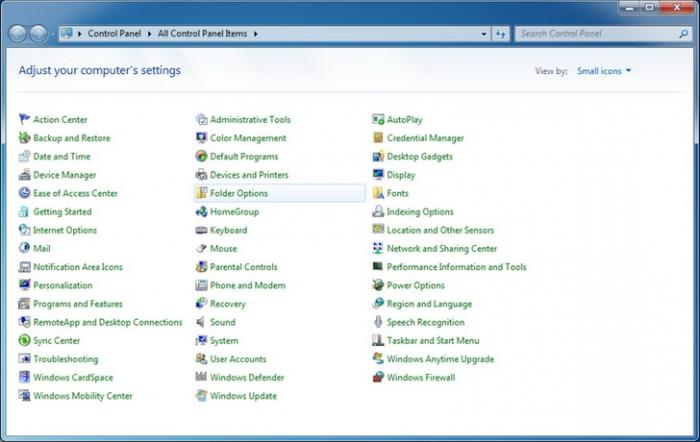Expand arrow after All Control Panel Items
This screenshot has height=442, width=700.
pyautogui.click(x=256, y=34)
